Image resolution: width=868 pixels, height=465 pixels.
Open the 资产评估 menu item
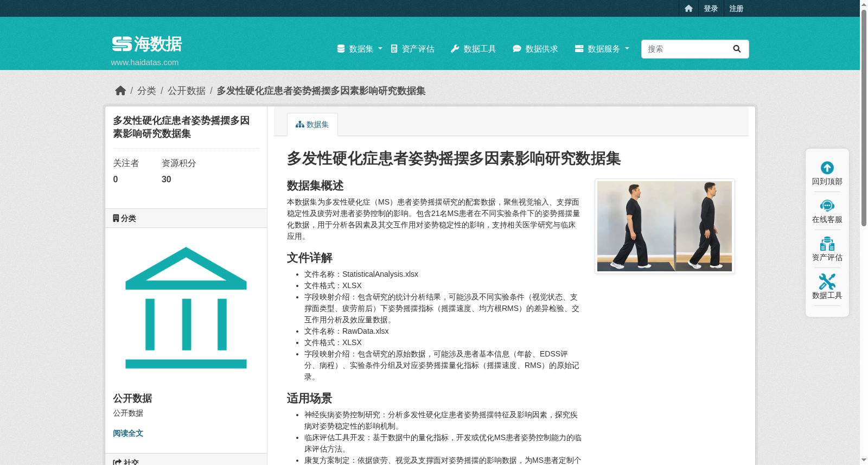(412, 49)
